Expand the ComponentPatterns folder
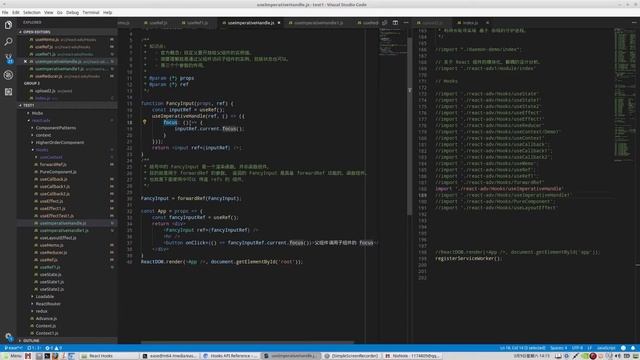Viewport: 640px width, 360px height. point(56,128)
